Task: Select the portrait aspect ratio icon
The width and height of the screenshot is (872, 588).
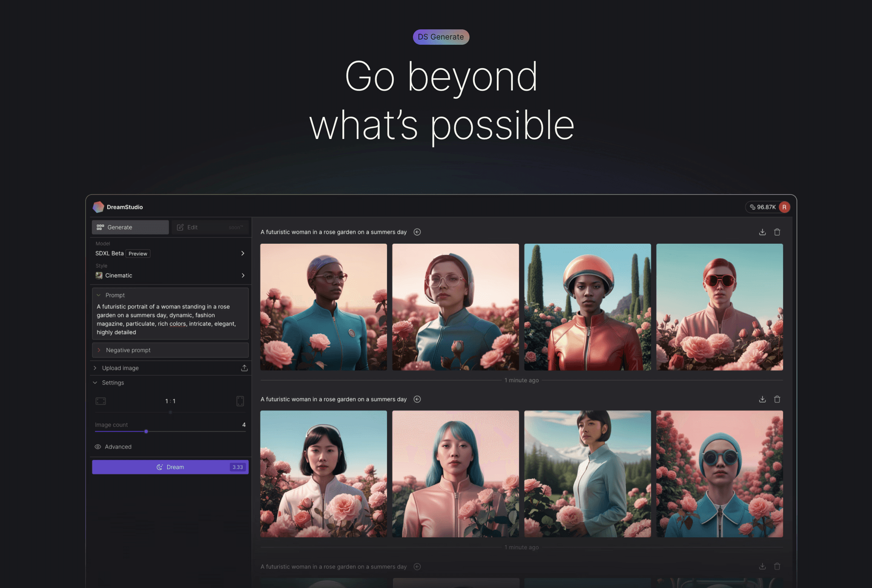Action: point(240,401)
